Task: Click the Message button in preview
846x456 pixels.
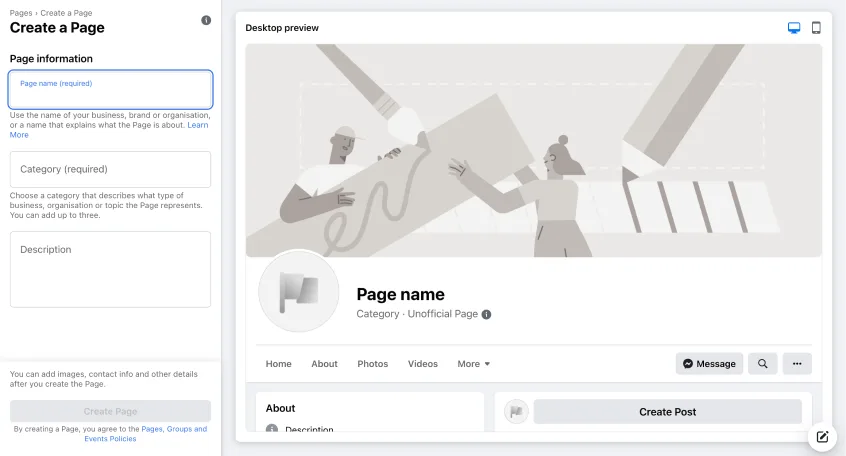Action: coord(709,364)
